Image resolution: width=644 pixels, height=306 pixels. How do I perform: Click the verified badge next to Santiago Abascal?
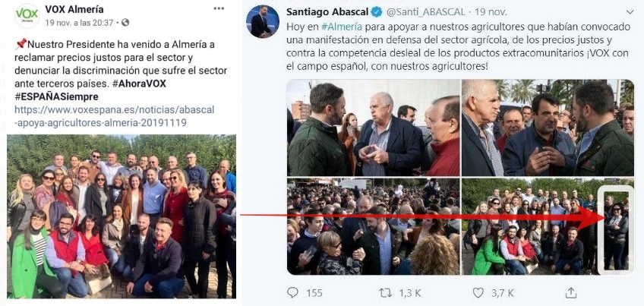click(377, 12)
